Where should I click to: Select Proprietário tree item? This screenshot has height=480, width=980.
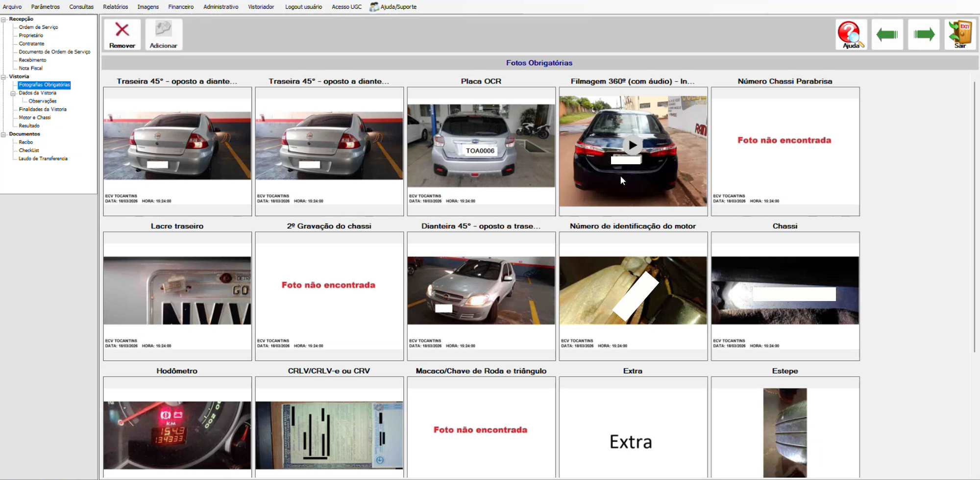(31, 35)
